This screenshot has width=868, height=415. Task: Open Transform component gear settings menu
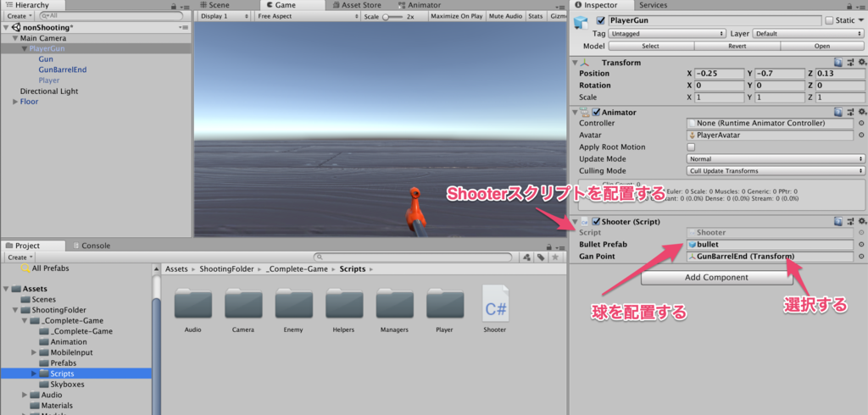click(x=862, y=63)
